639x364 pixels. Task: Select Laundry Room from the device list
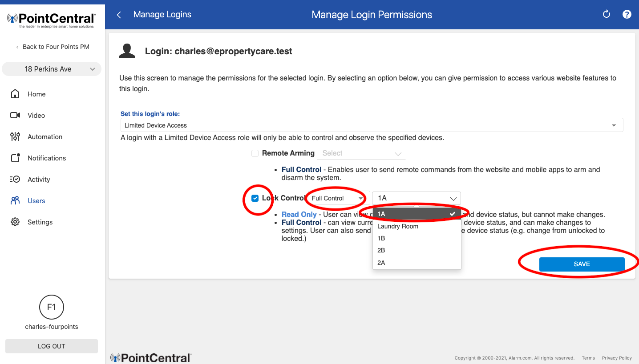(x=397, y=226)
